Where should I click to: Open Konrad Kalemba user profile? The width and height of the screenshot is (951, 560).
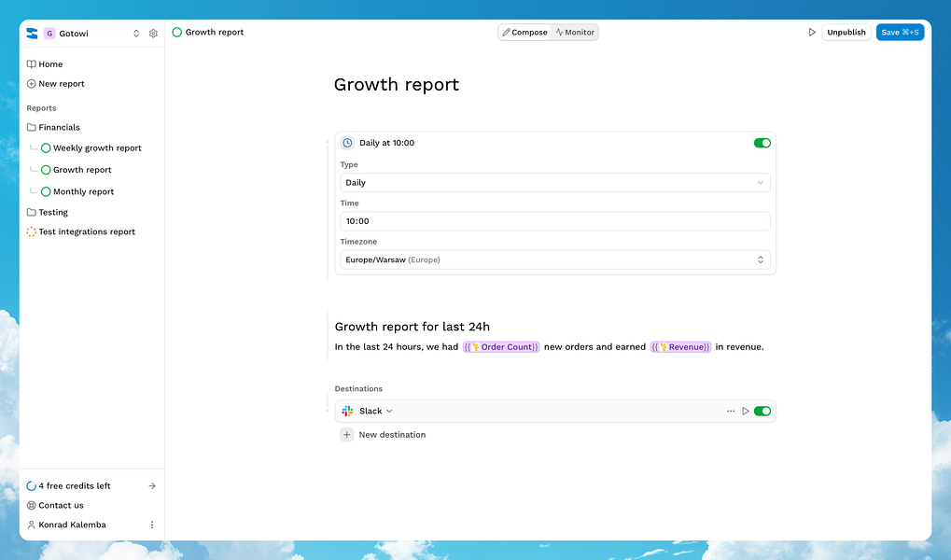[x=72, y=525]
